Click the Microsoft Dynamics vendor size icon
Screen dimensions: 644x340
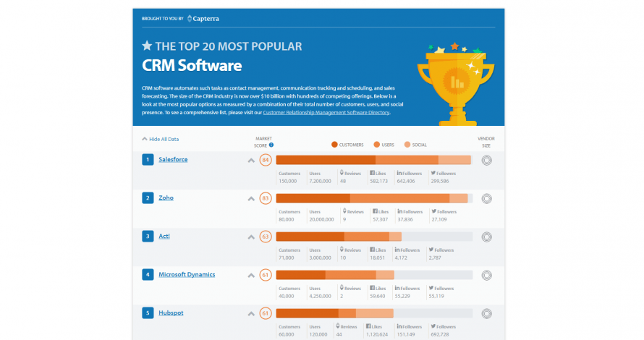(487, 275)
